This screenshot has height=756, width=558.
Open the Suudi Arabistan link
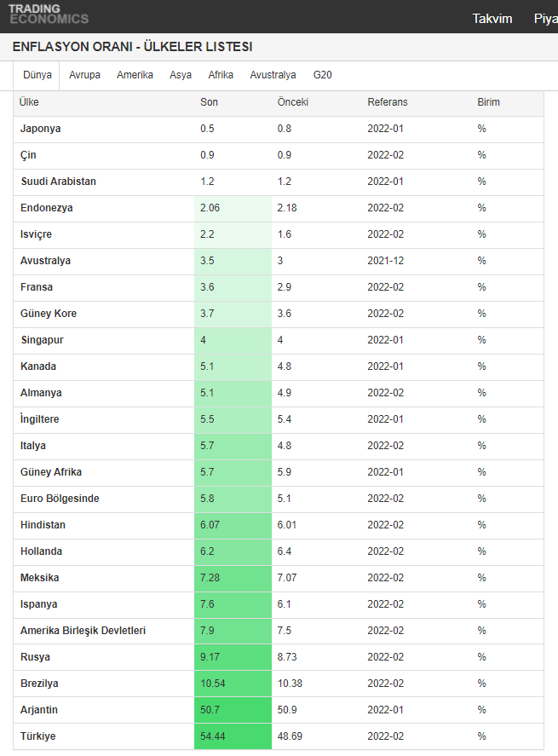coord(59,182)
